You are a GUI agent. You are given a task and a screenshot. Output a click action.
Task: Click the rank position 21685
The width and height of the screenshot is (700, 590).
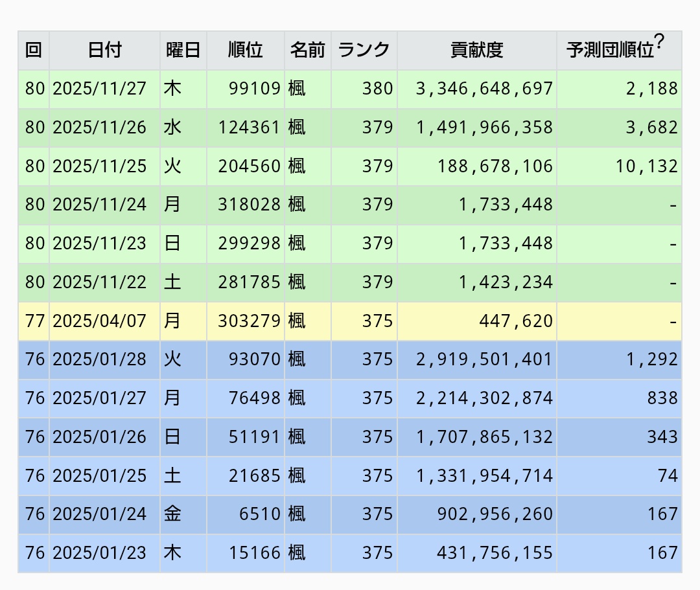[255, 475]
